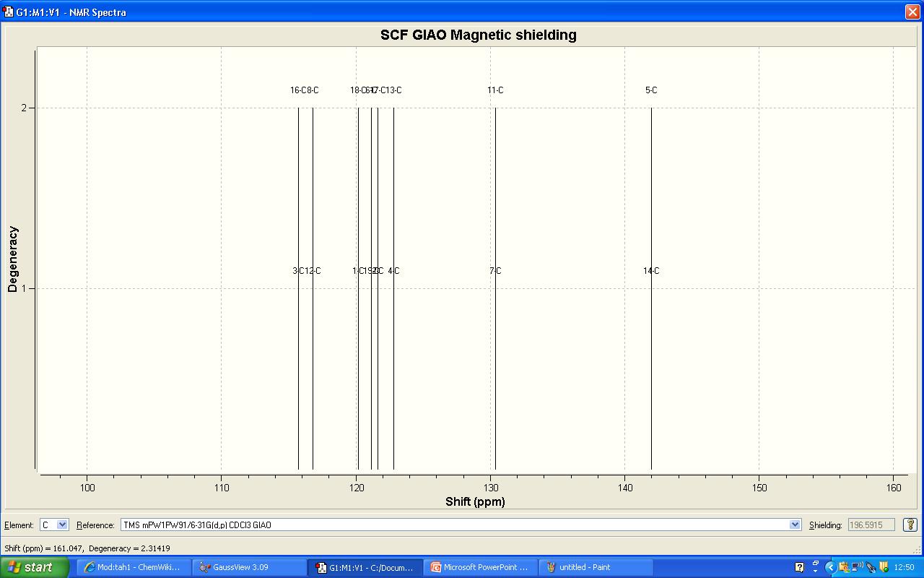
Task: Click the shopping bag tray icon
Action: 843,567
